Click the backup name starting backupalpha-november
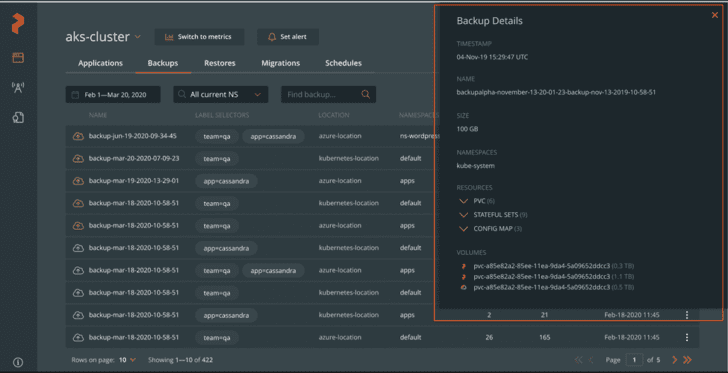Image resolution: width=728 pixels, height=373 pixels. 556,92
